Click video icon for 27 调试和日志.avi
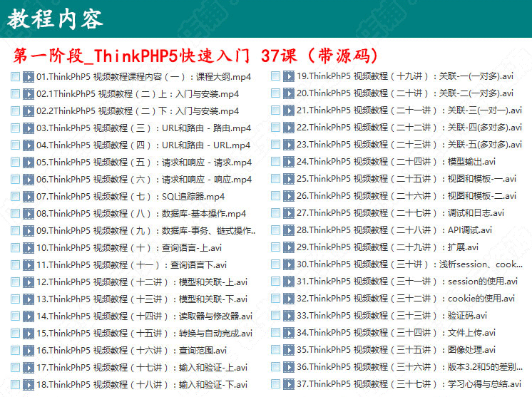This screenshot has height=397, width=532. [x=289, y=213]
